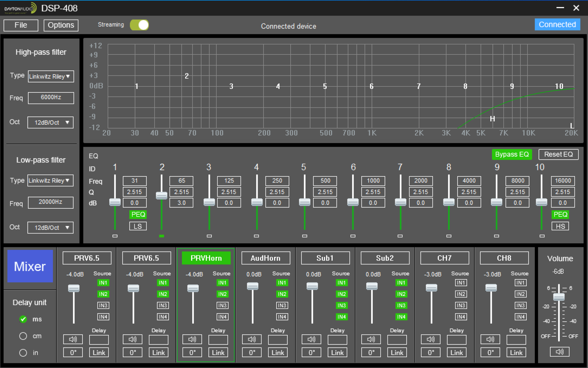Mute the PRVHorn channel speaker icon
The image size is (588, 368).
(192, 339)
